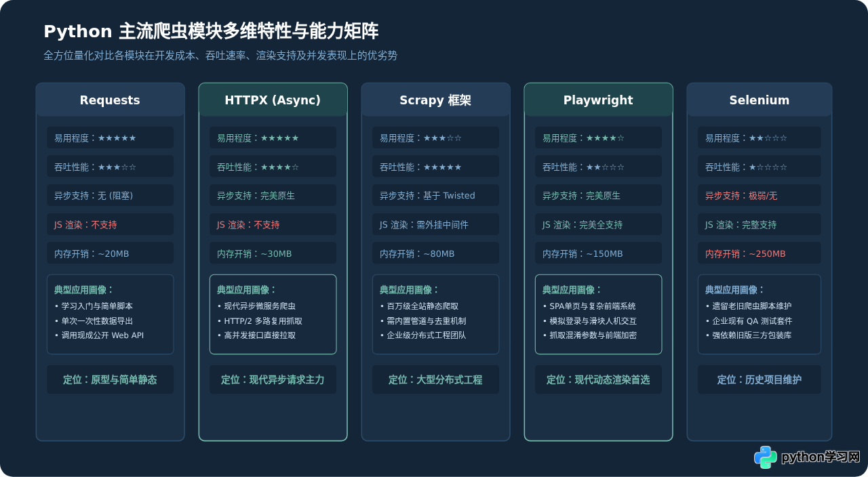Image resolution: width=868 pixels, height=477 pixels.
Task: Click '内存开销：~150MB' row
Action: 598,254
